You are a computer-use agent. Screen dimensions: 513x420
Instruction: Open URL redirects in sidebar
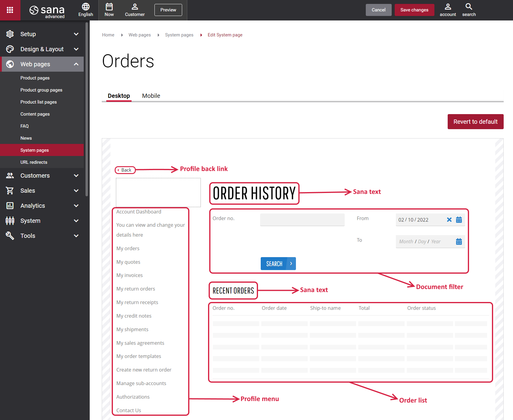(34, 162)
